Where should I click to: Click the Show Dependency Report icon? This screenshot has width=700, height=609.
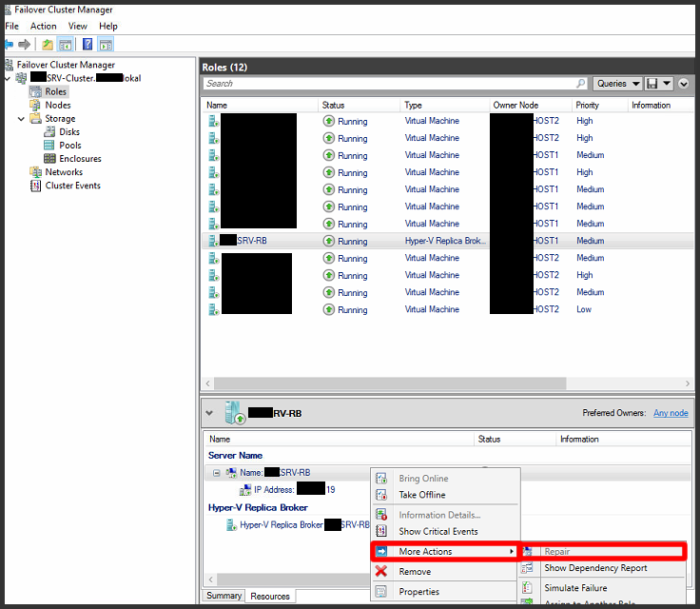[527, 568]
